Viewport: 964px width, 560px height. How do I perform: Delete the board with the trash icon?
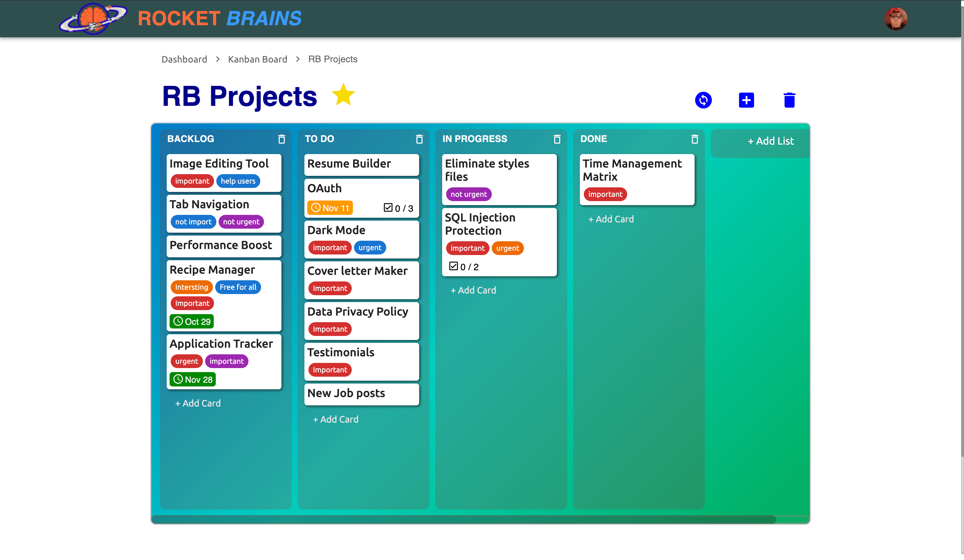(x=789, y=100)
